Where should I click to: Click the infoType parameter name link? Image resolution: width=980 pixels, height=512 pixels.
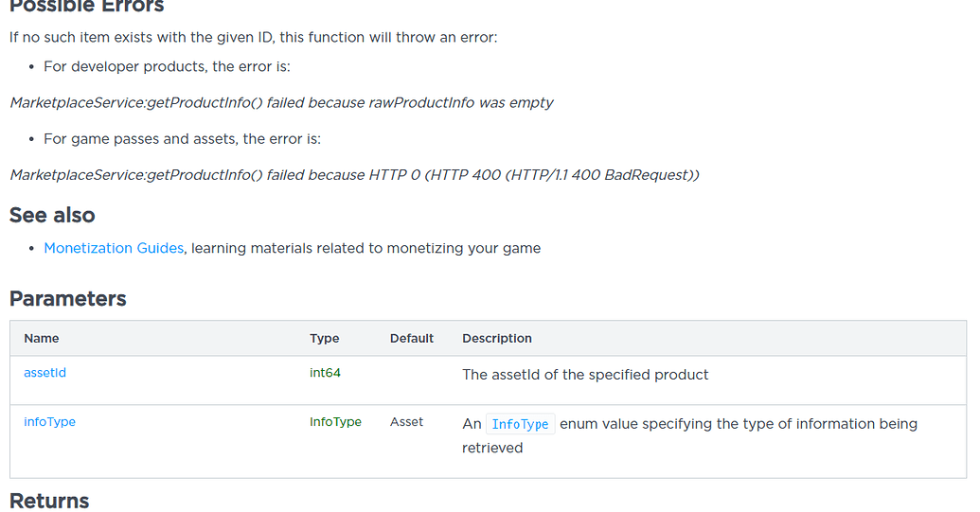coord(49,422)
